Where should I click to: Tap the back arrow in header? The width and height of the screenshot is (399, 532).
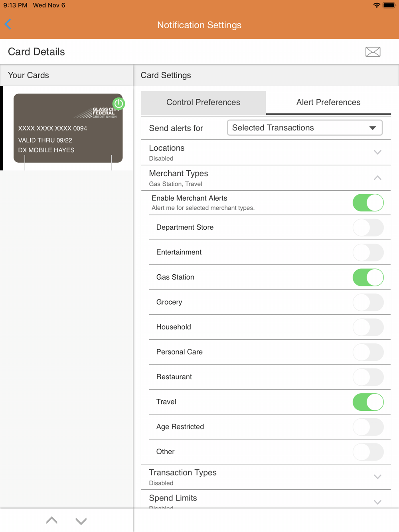pyautogui.click(x=8, y=24)
